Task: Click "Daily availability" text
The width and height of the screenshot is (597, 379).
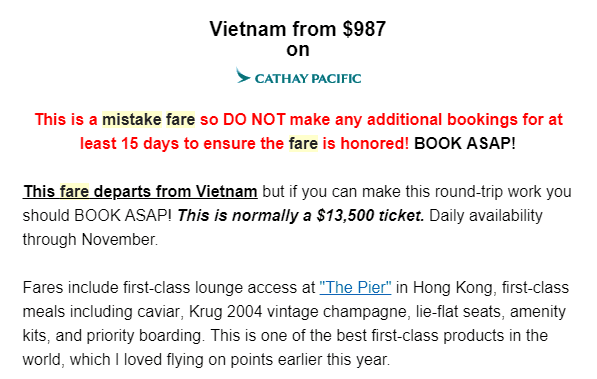Action: pos(486,216)
